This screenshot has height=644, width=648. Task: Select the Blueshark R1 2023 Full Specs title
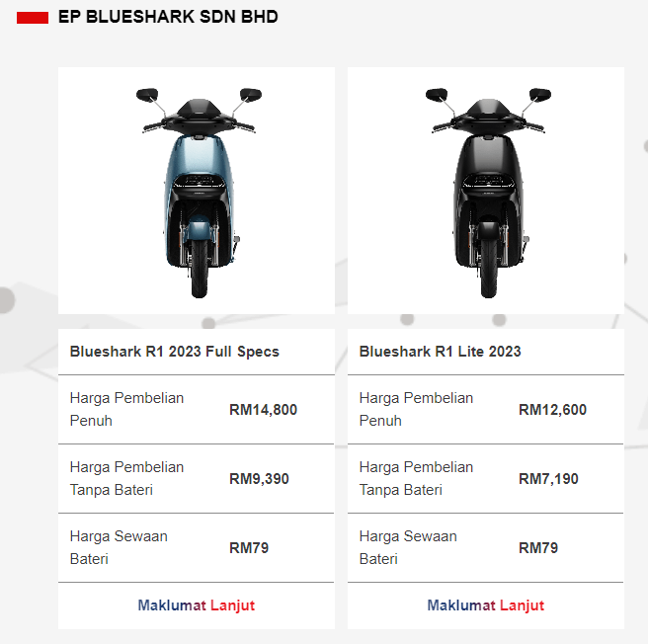pyautogui.click(x=175, y=352)
